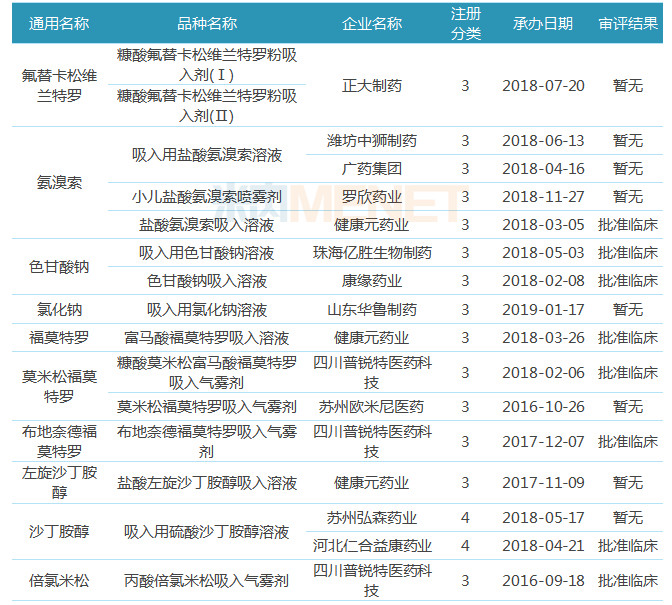Click the date 2018-03-26

tap(543, 338)
